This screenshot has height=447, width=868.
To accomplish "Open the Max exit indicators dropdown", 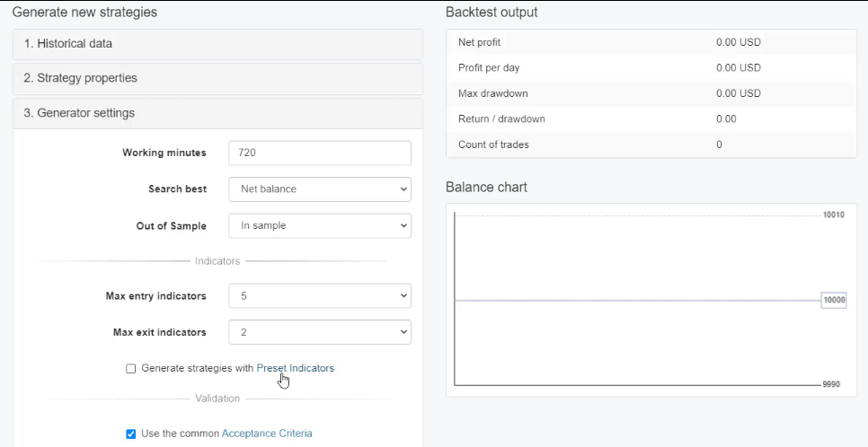I will tap(319, 332).
